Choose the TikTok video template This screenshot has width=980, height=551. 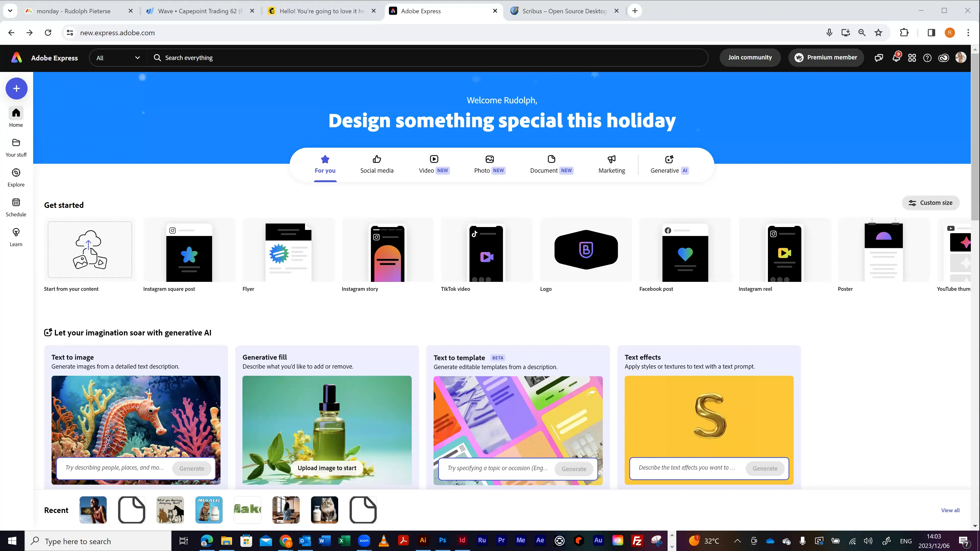tap(487, 255)
